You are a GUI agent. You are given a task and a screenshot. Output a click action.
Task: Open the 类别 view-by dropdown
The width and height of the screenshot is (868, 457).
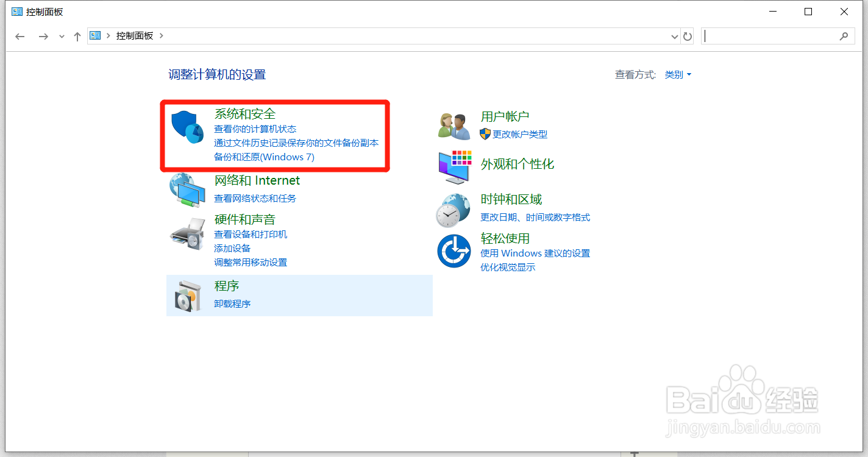678,74
